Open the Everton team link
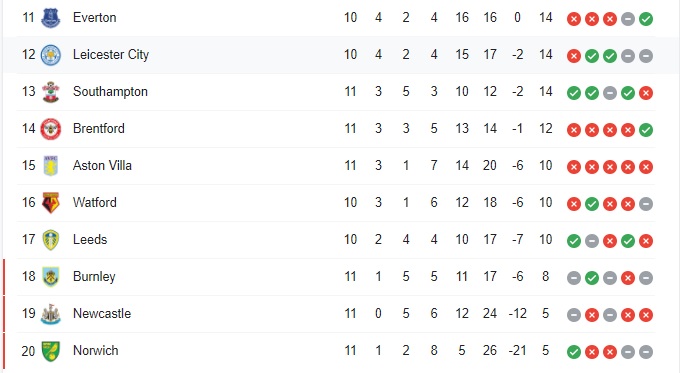The height and width of the screenshot is (373, 680). pos(95,17)
